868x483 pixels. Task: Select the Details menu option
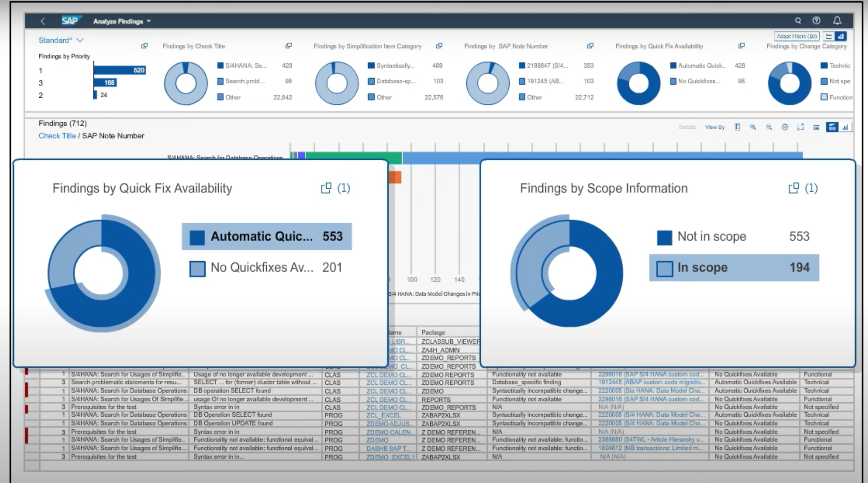[x=688, y=127]
